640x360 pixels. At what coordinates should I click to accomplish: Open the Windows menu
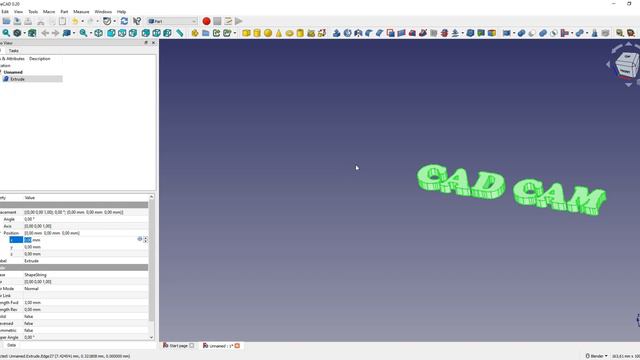(x=103, y=12)
